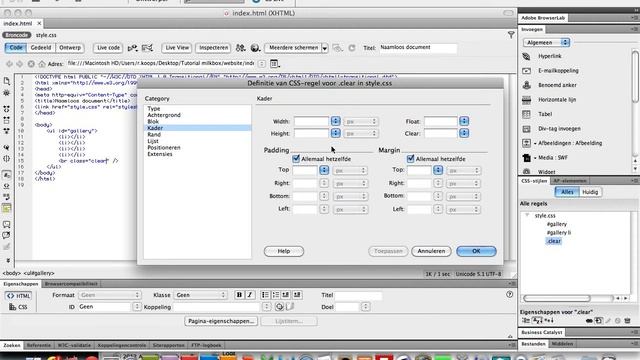Click the refresh icon in the document toolbar
This screenshot has height=360, width=640.
[352, 48]
